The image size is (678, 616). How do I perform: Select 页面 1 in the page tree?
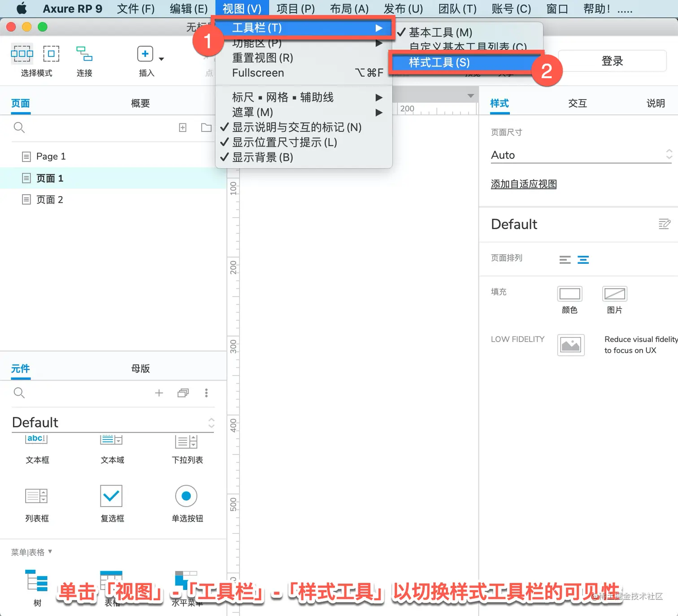(113, 178)
